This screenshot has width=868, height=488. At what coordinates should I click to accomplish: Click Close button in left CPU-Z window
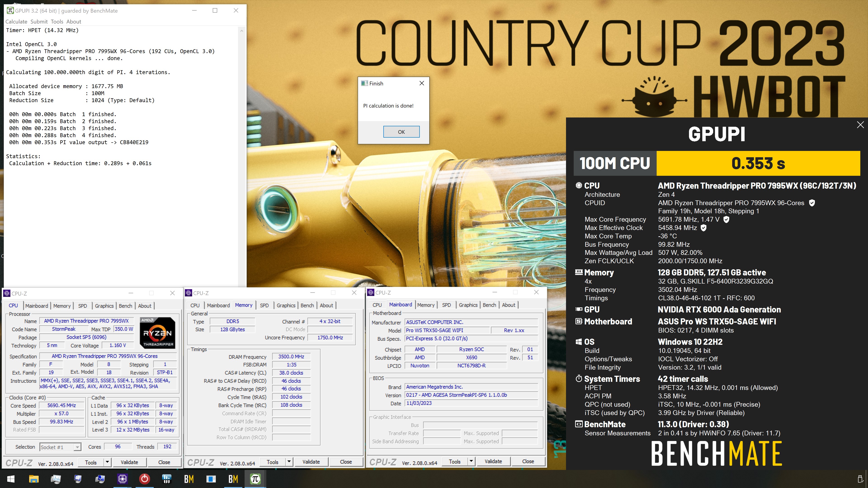pos(164,462)
